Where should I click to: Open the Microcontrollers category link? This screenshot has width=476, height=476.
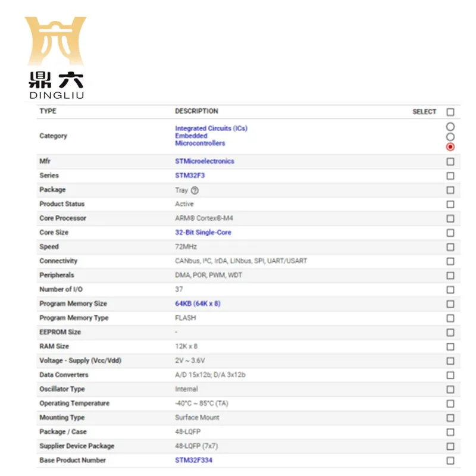coord(200,143)
